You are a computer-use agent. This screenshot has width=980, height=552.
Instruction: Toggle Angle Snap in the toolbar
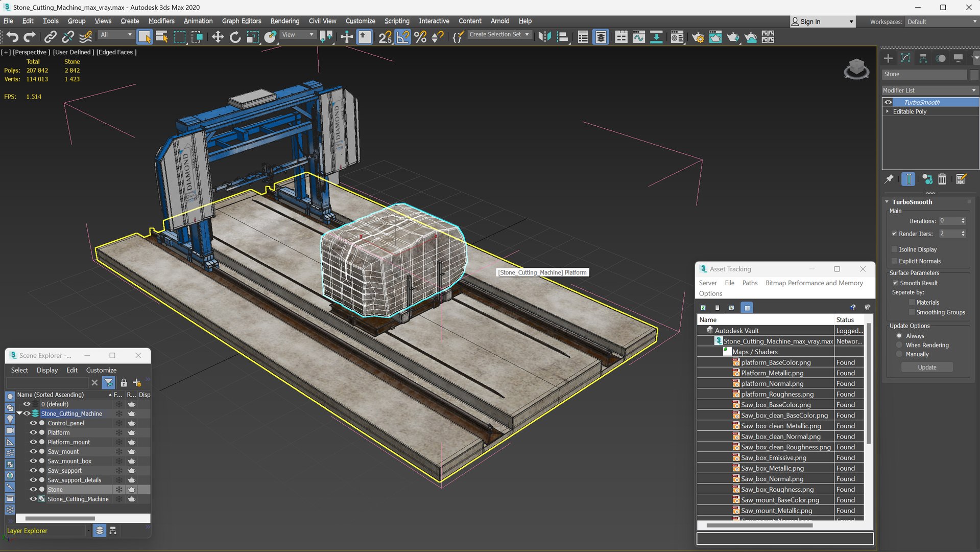click(x=402, y=37)
